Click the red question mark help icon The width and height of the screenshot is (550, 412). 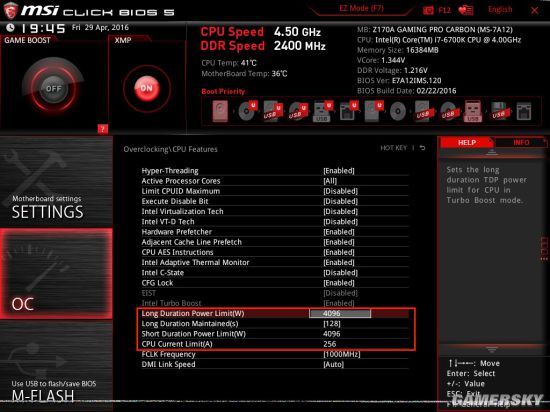[x=102, y=129]
